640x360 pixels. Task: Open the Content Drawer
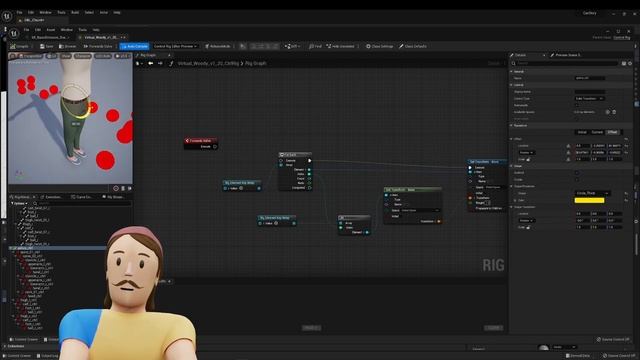tap(24, 340)
